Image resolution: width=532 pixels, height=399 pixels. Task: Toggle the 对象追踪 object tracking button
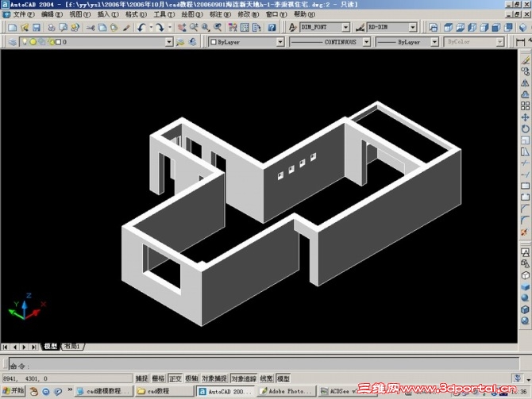244,378
